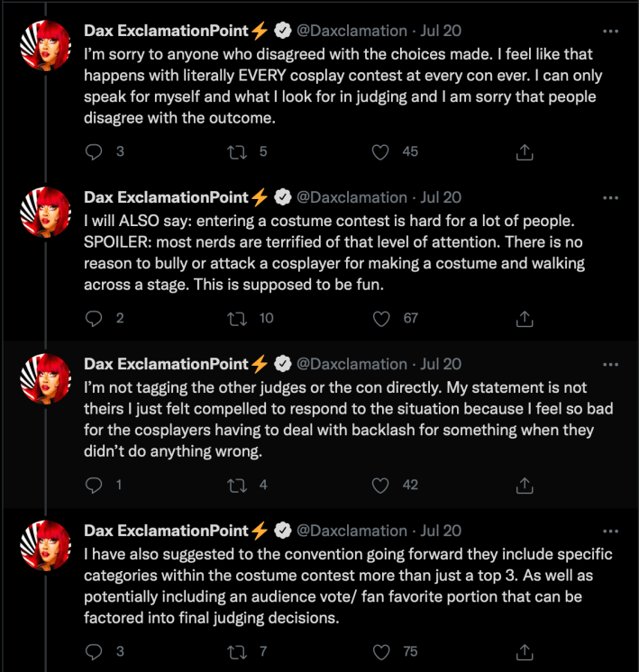The image size is (639, 672).
Task: Like the tweet with 42 likes
Action: point(381,485)
